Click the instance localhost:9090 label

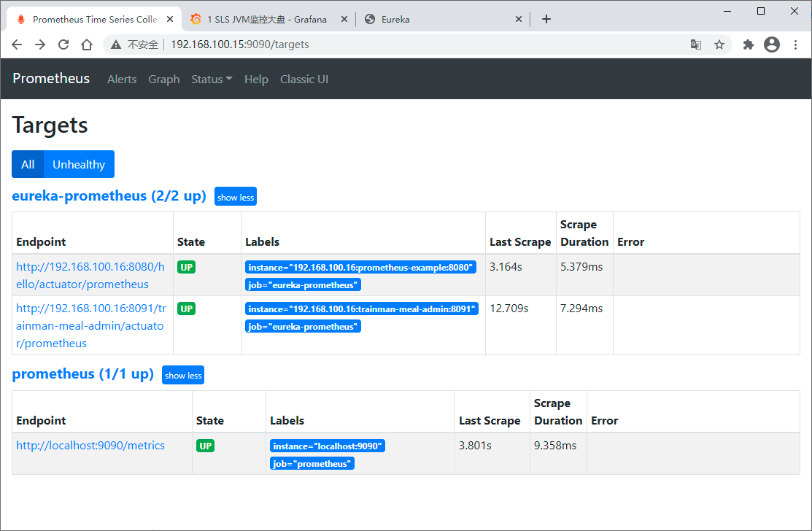tap(328, 446)
